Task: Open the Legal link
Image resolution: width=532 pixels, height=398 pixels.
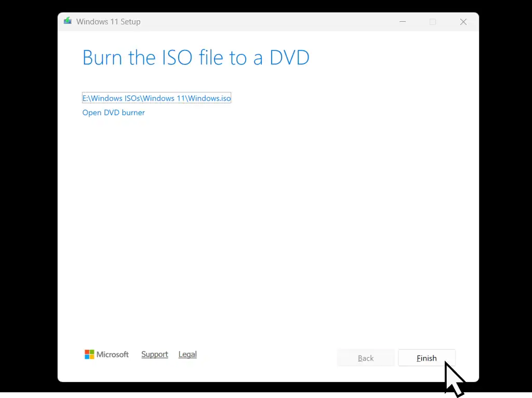Action: [x=187, y=354]
